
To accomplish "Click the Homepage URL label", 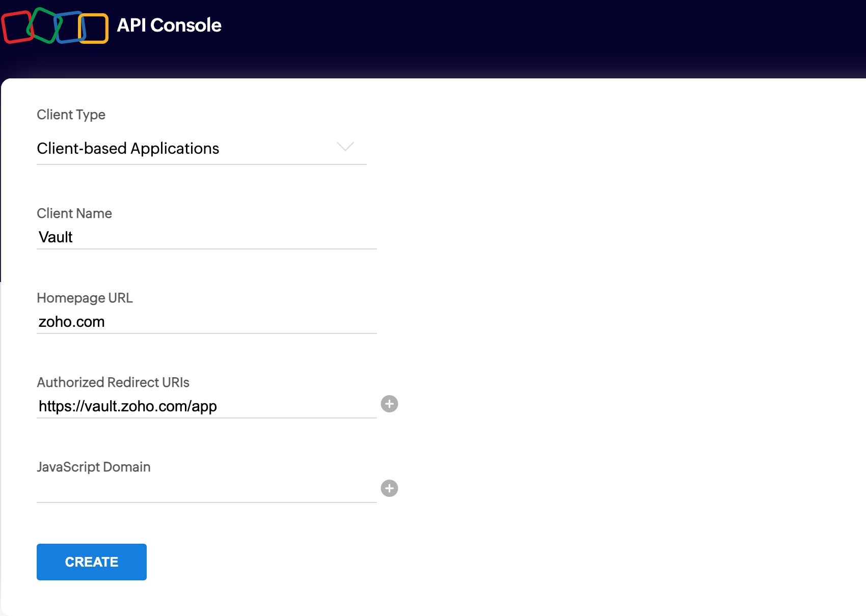I will click(x=85, y=298).
